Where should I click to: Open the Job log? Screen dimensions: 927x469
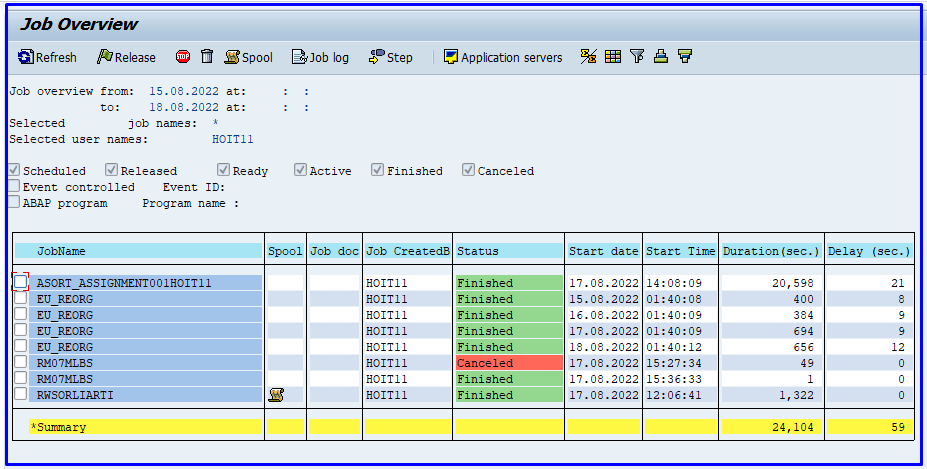(x=320, y=57)
